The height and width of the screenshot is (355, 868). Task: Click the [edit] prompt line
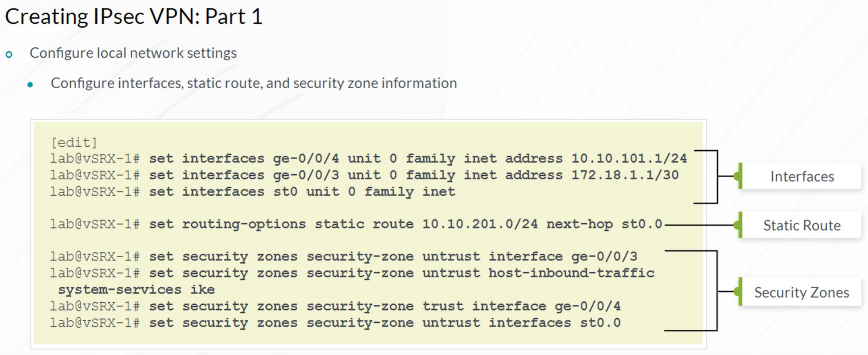click(x=74, y=142)
